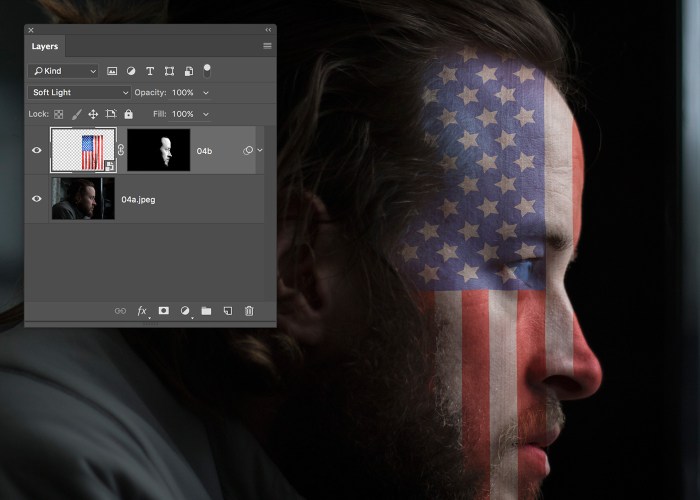Image resolution: width=700 pixels, height=500 pixels.
Task: Open the Kind filter dropdown
Action: pos(63,71)
